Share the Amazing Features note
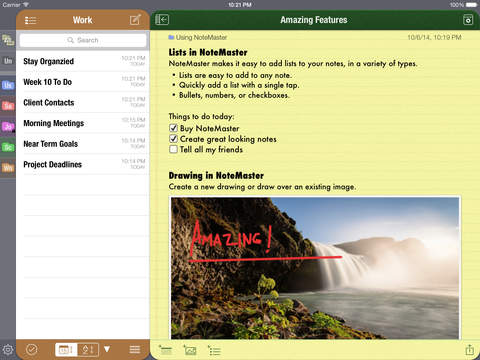 469,350
